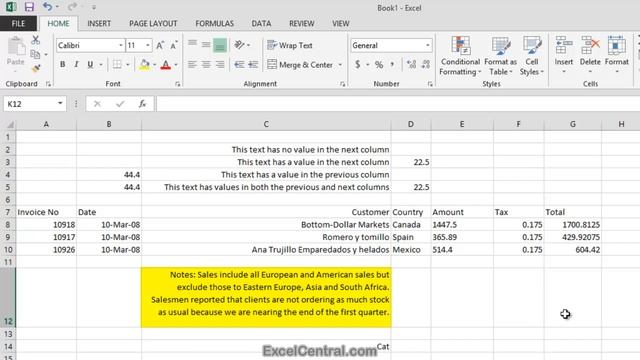Click the Redo arrow icon

coord(72,7)
